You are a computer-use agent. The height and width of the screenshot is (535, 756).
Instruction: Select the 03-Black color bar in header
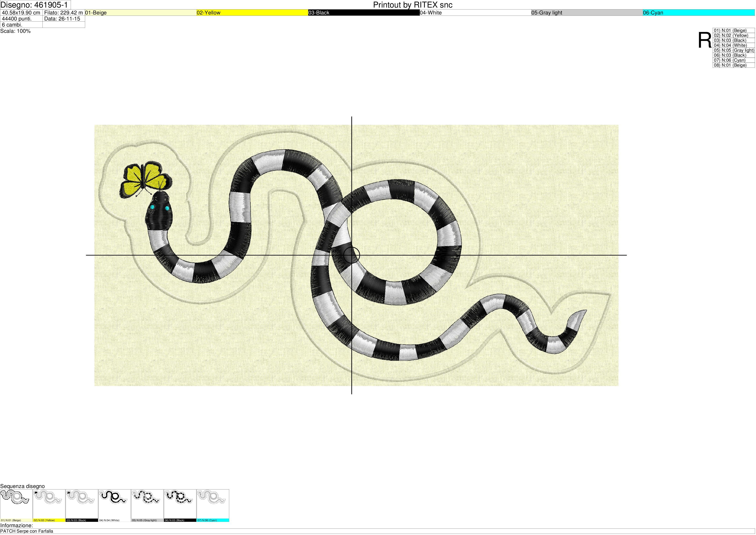tap(364, 13)
